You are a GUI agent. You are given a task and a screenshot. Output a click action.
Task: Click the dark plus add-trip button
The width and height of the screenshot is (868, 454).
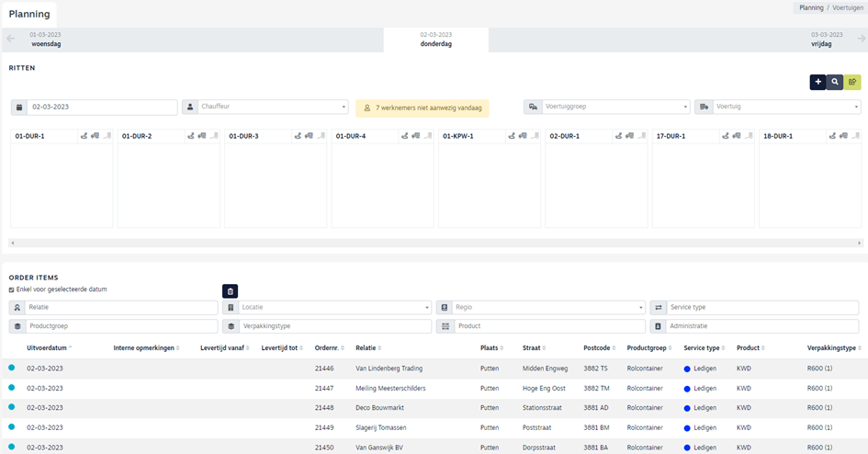(817, 82)
